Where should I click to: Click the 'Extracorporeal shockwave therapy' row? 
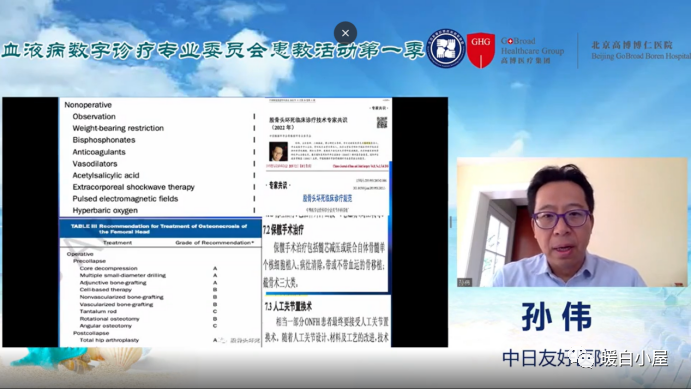163,187
